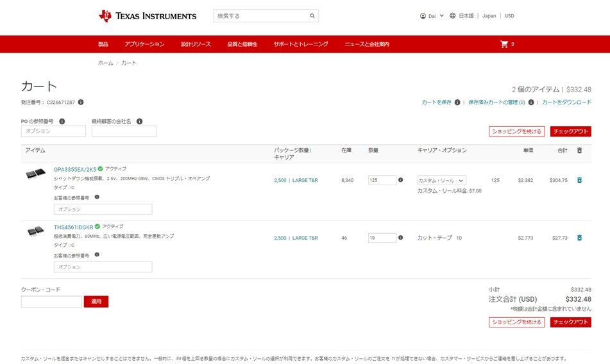Delete OPA3355EA/2K5 using its trash icon
The image size is (610, 364).
(579, 180)
